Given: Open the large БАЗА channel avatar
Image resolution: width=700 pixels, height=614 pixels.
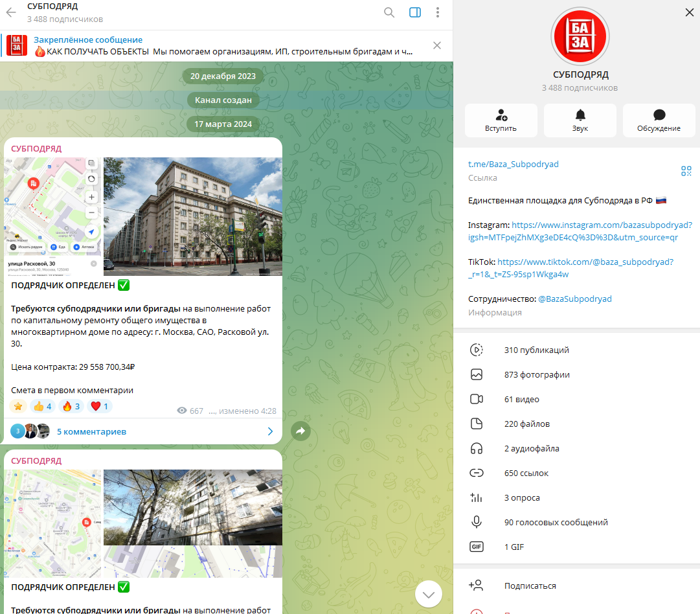Looking at the screenshot, I should point(580,36).
